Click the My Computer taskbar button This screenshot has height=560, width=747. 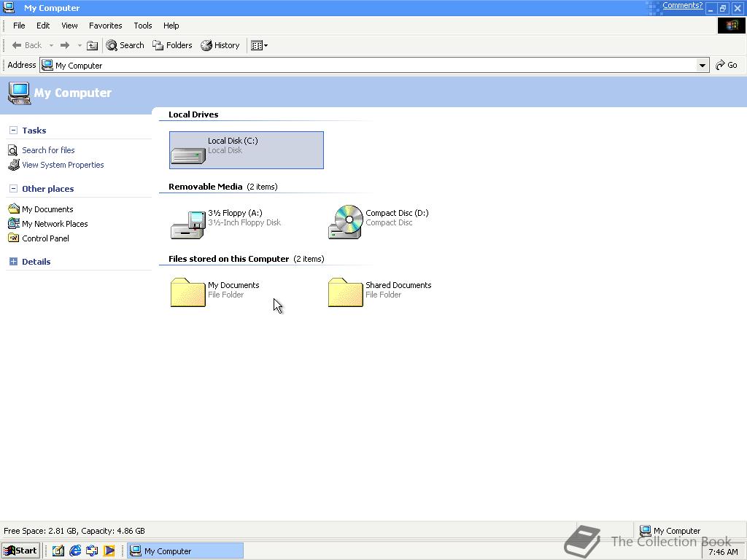point(185,551)
